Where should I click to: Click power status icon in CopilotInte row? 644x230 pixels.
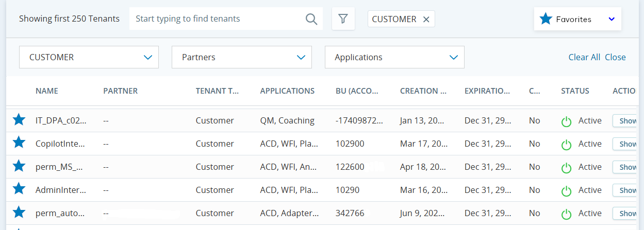click(566, 145)
